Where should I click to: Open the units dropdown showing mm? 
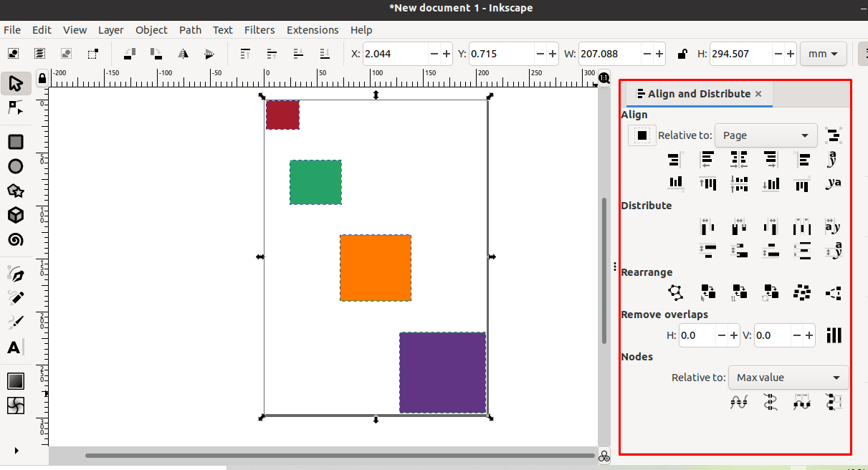(x=823, y=53)
